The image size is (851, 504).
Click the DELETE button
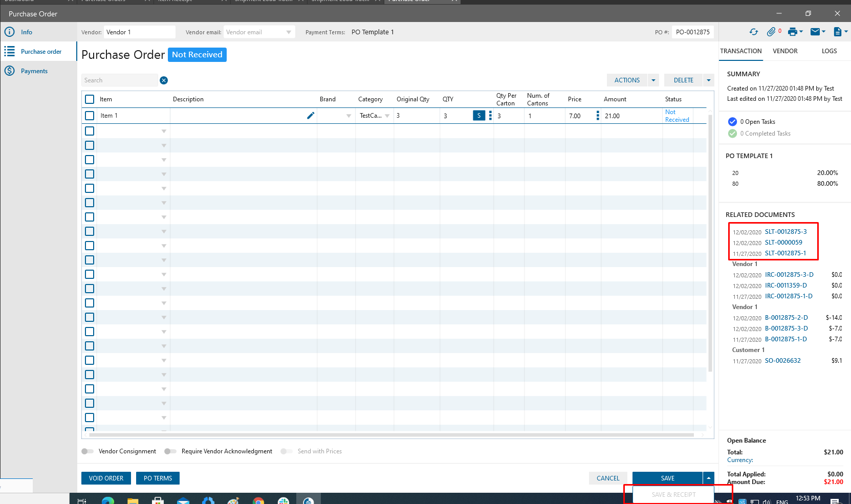[x=684, y=80]
